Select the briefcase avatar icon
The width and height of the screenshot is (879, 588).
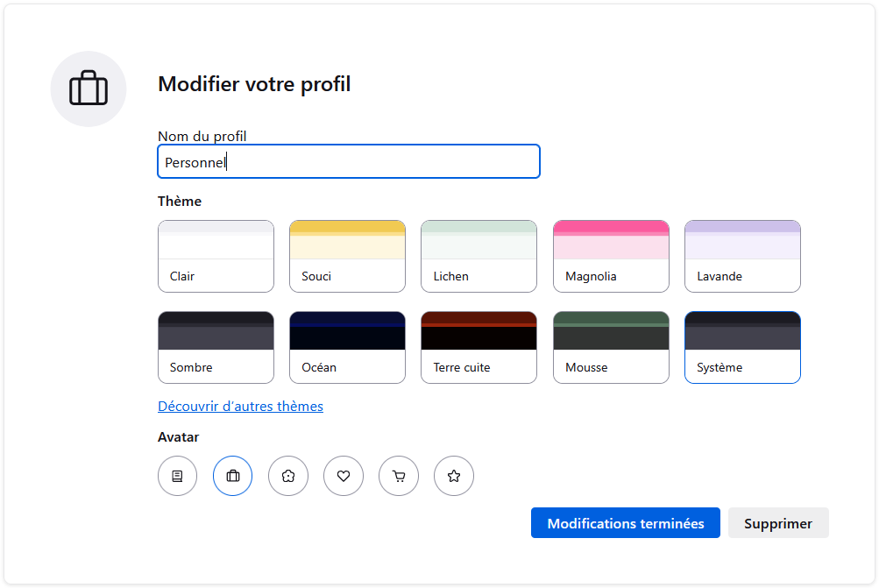[232, 476]
